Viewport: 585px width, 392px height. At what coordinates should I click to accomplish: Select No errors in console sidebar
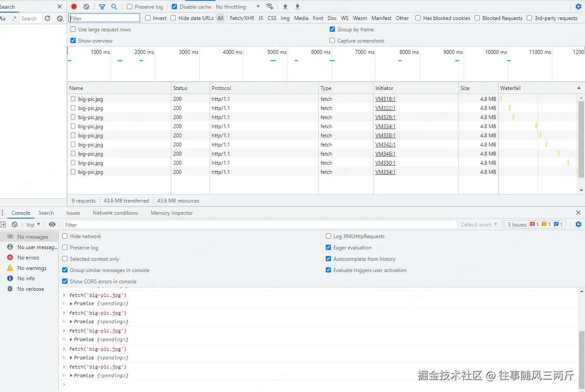(29, 258)
